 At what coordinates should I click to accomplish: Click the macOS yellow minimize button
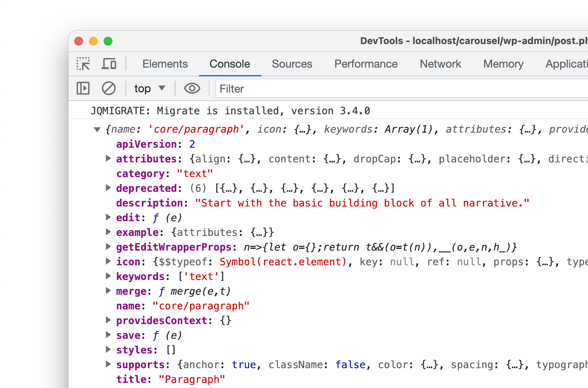pos(93,41)
